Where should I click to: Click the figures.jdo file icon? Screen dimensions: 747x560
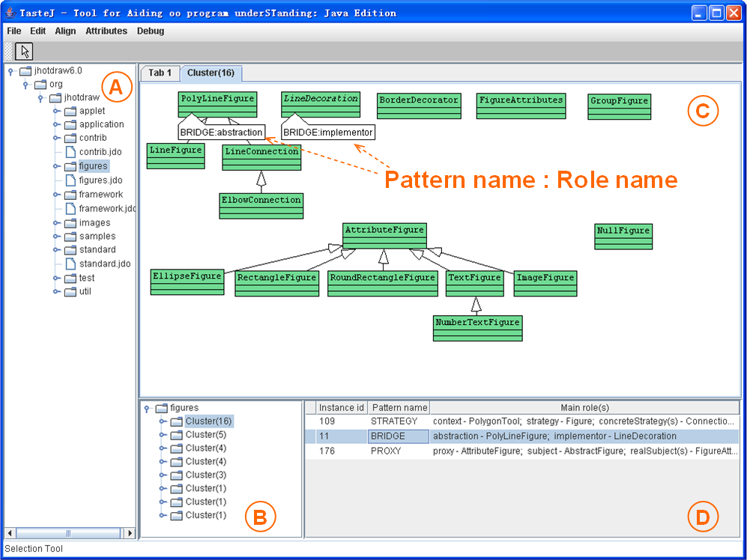[70, 180]
